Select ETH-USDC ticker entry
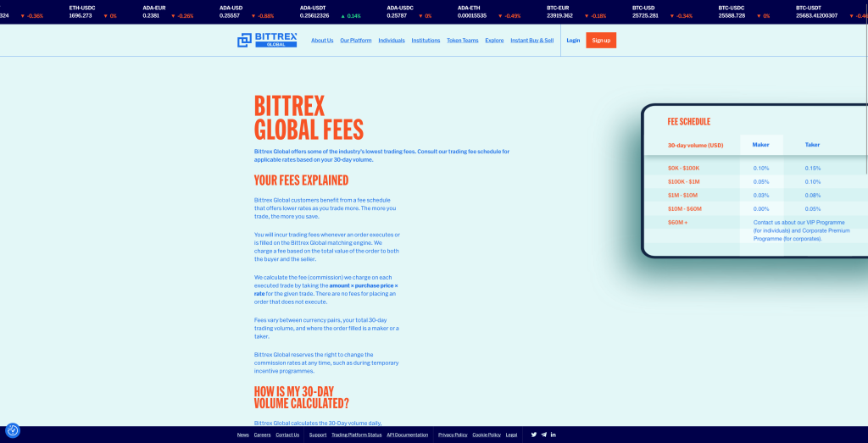The width and height of the screenshot is (868, 443). 93,12
